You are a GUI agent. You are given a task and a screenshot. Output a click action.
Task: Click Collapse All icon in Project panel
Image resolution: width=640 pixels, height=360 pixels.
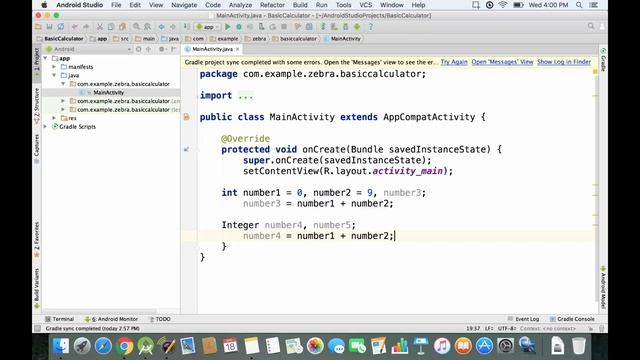pyautogui.click(x=149, y=49)
